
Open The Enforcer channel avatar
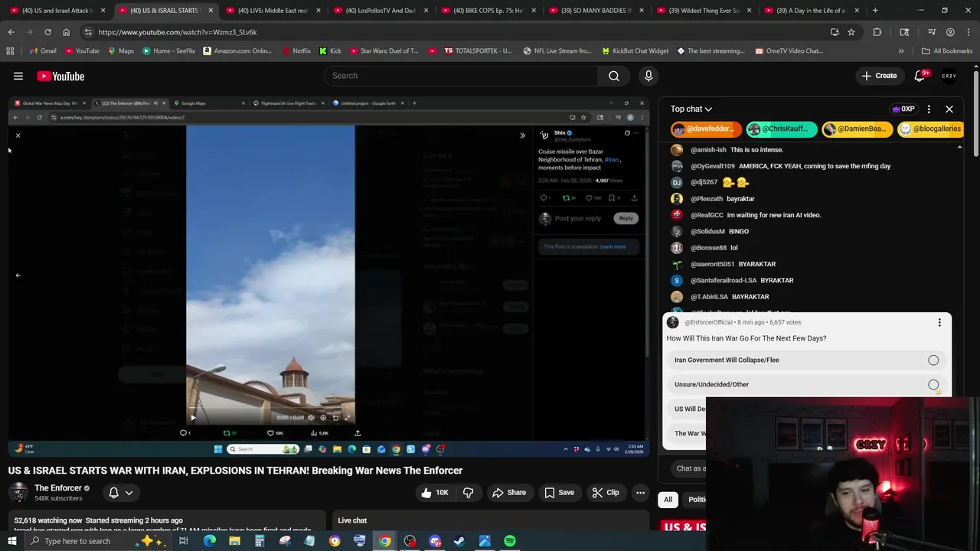coord(18,493)
